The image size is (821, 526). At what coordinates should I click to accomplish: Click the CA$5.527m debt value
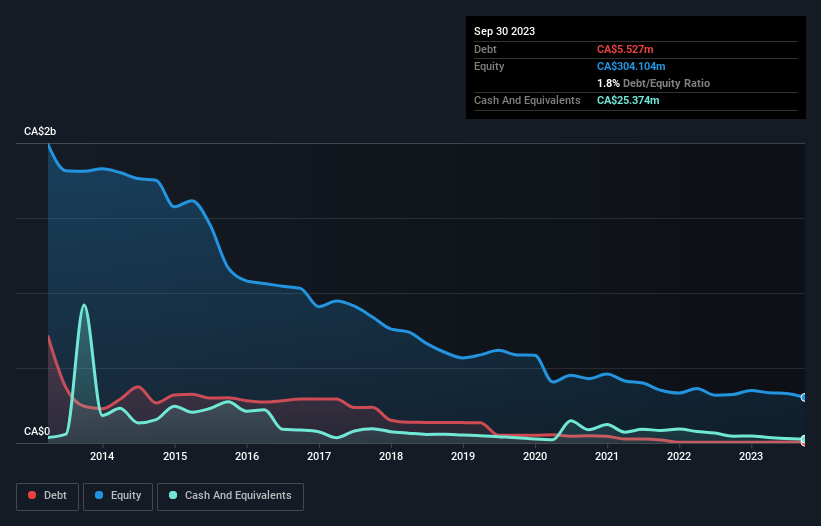pos(625,49)
